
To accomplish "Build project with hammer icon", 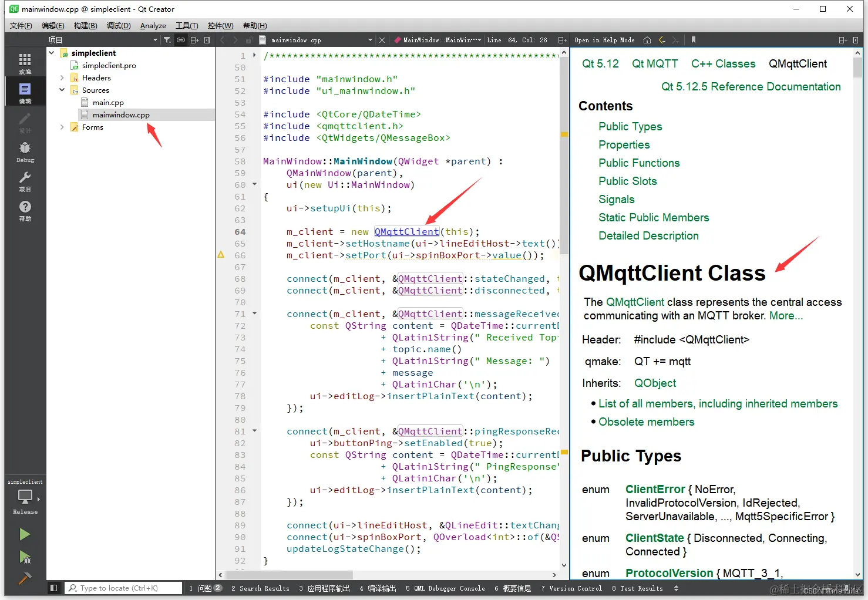I will pos(24,578).
